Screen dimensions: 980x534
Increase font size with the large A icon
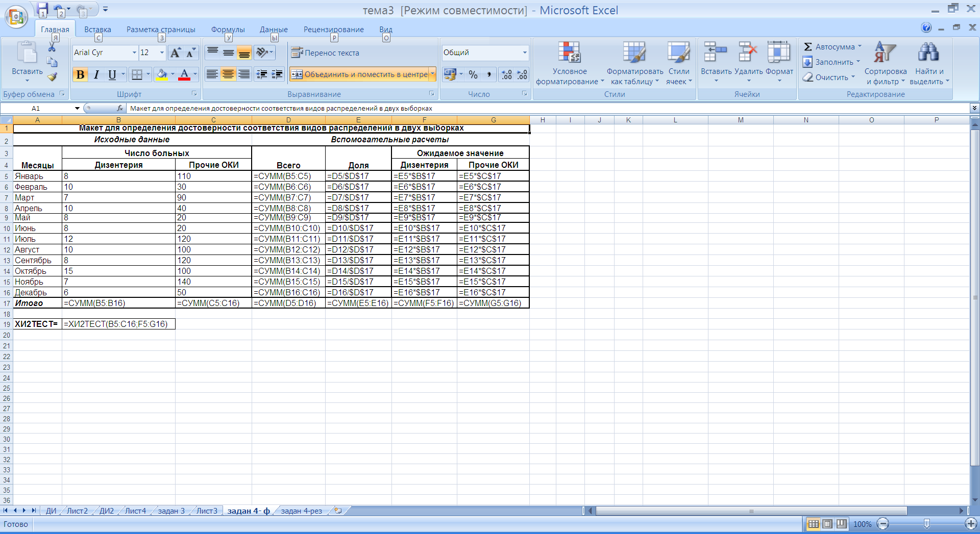[x=176, y=53]
